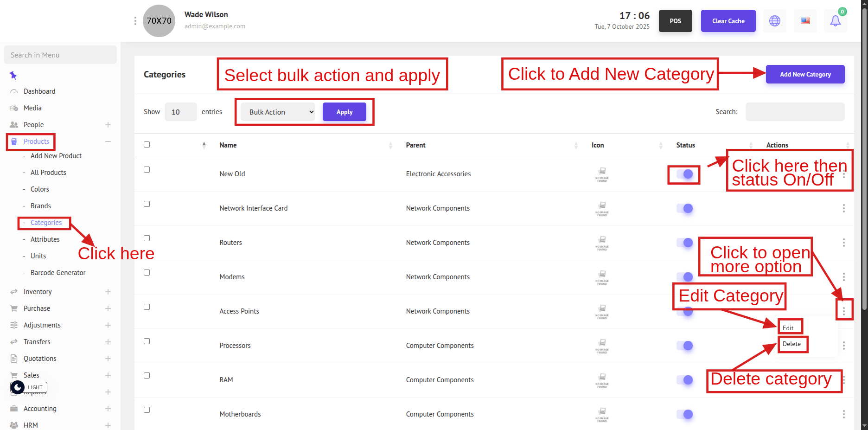The height and width of the screenshot is (430, 868).
Task: Choose Delete from the open actions menu
Action: (791, 344)
